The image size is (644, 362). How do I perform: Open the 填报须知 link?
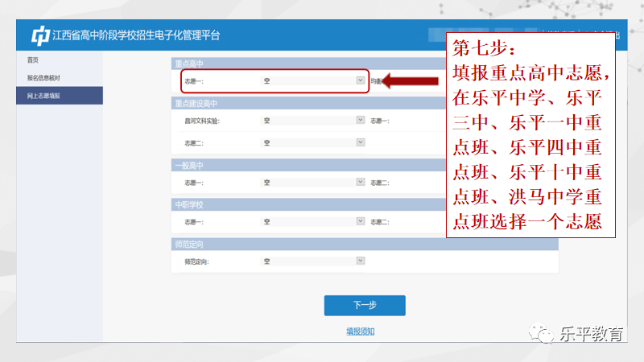[360, 331]
